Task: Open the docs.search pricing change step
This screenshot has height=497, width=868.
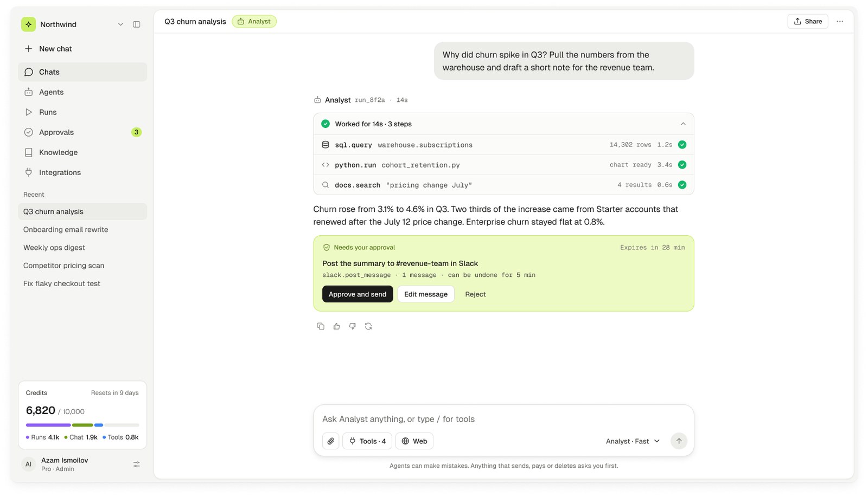Action: click(503, 185)
